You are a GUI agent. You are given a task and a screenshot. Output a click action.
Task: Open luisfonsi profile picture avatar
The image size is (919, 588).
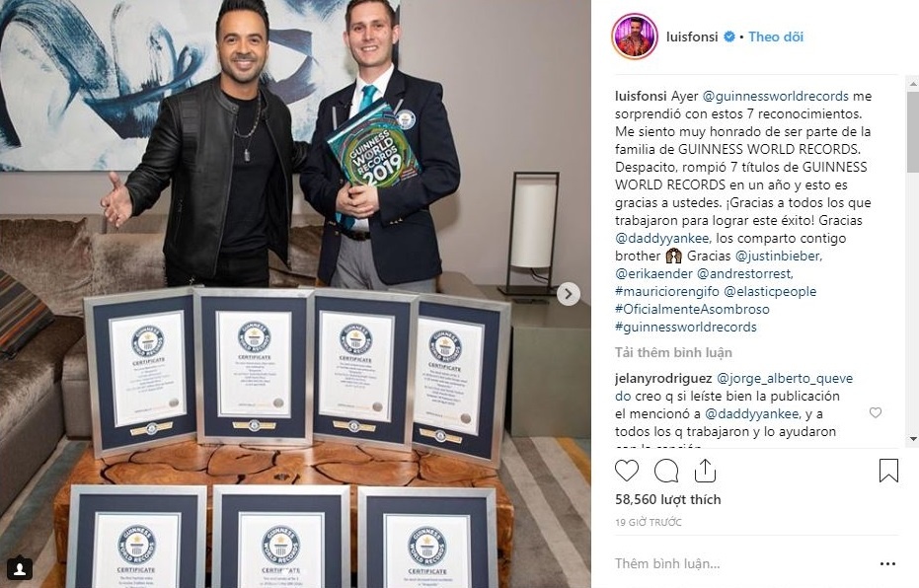click(634, 37)
